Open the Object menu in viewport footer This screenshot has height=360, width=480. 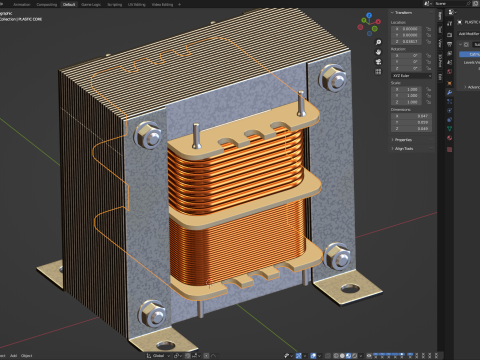click(27, 356)
